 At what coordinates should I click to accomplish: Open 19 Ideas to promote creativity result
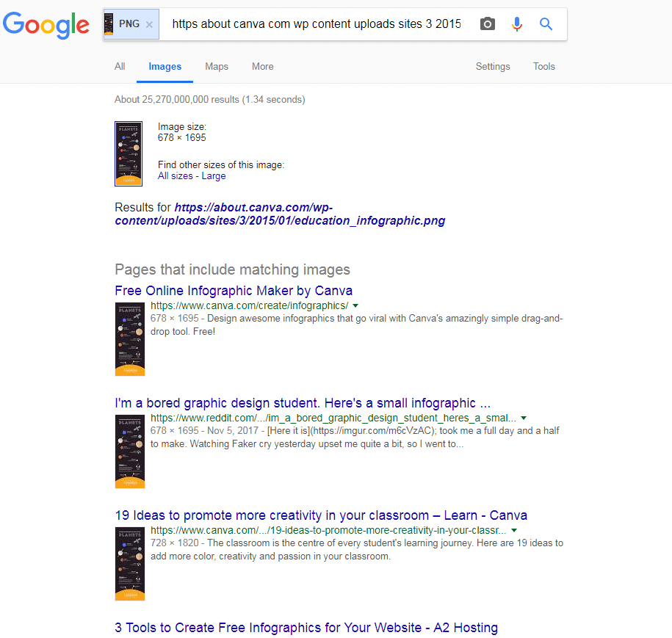point(321,515)
